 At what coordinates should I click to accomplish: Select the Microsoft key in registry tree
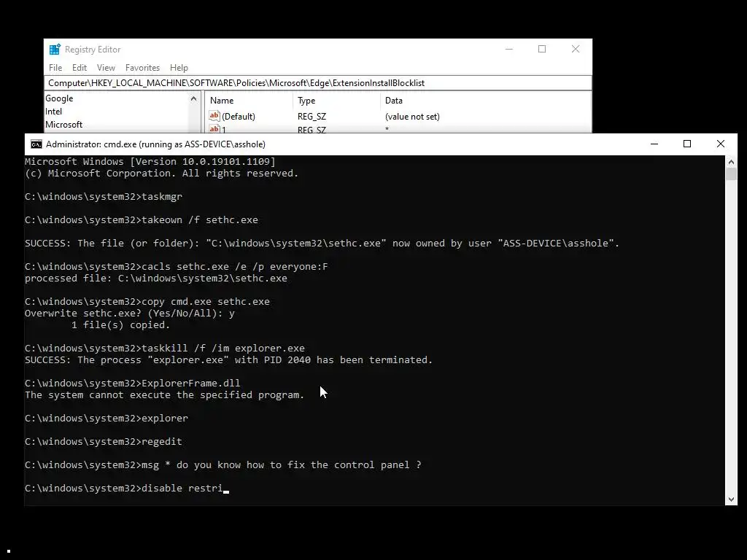tap(64, 124)
